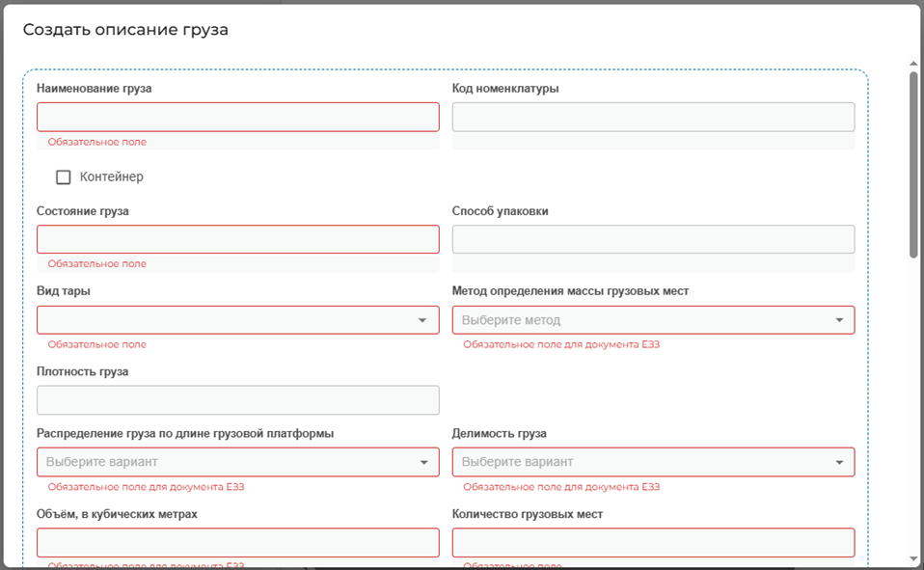Click the Плотность груза input field
This screenshot has width=924, height=570.
(x=238, y=400)
